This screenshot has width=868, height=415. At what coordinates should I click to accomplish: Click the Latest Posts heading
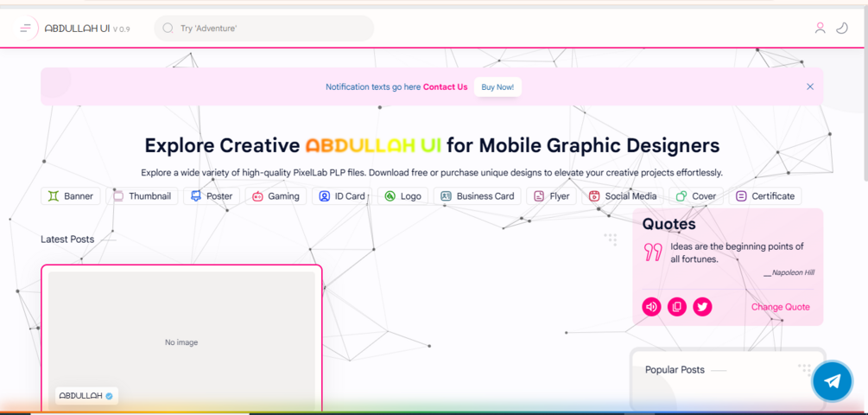(x=67, y=239)
